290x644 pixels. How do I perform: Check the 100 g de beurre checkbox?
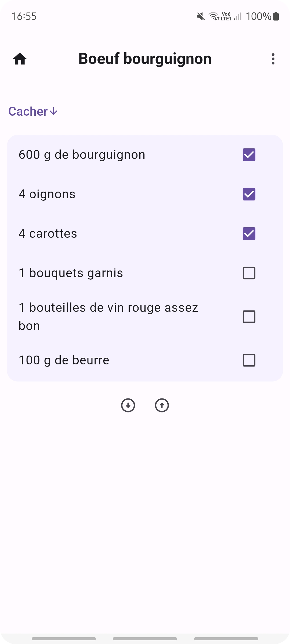pyautogui.click(x=249, y=360)
